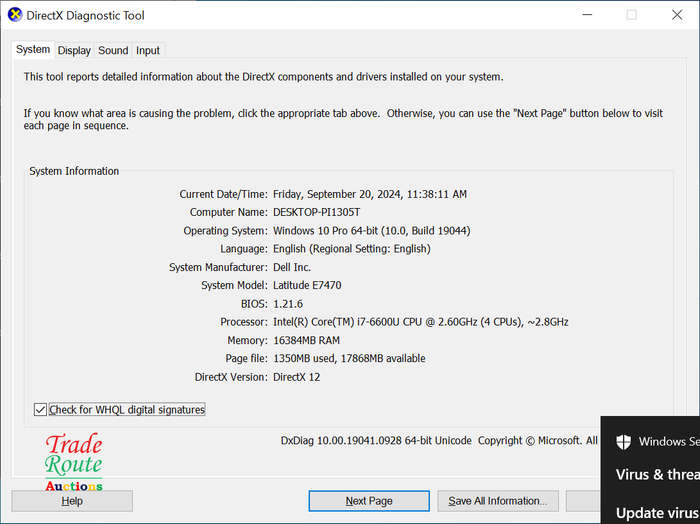Click the Current Date/Time label

[223, 194]
